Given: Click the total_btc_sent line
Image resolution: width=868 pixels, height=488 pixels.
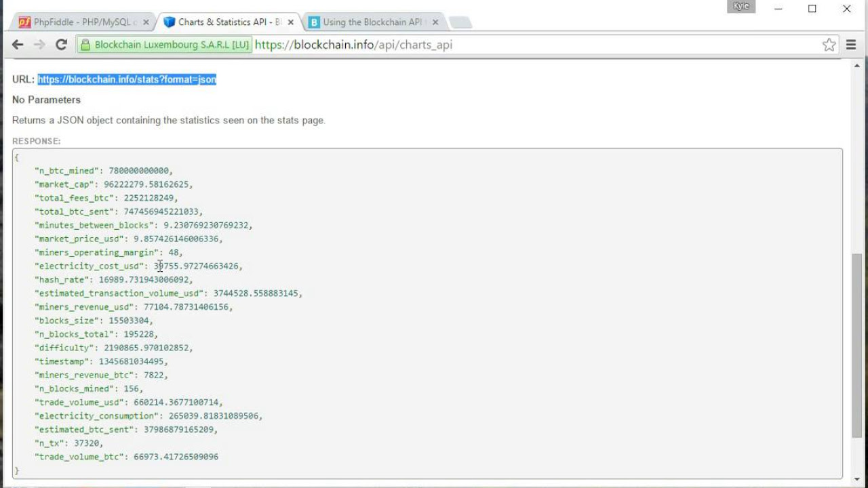Looking at the screenshot, I should (119, 211).
